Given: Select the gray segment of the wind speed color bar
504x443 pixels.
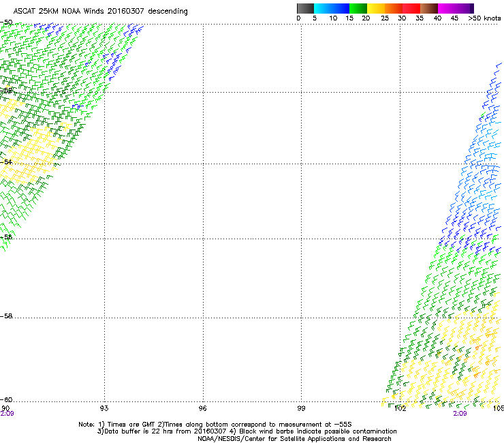Looking at the screenshot, I should tap(305, 8).
